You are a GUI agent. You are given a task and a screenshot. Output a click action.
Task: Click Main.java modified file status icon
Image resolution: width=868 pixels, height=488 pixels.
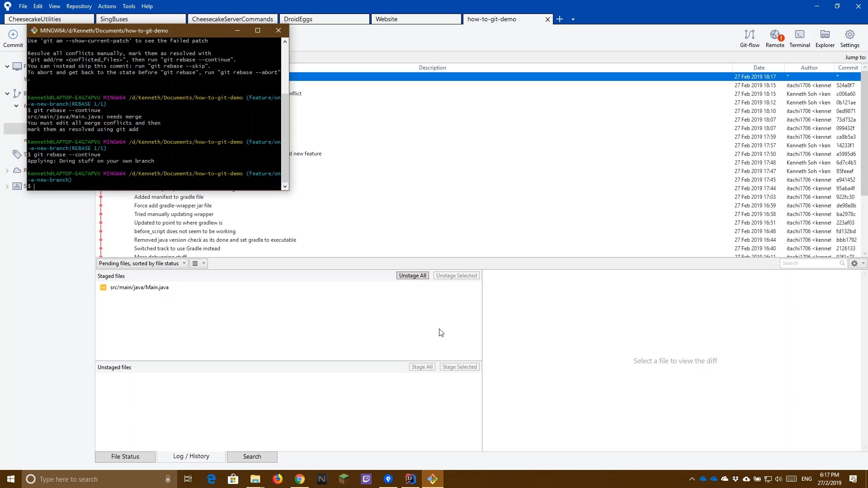point(103,287)
